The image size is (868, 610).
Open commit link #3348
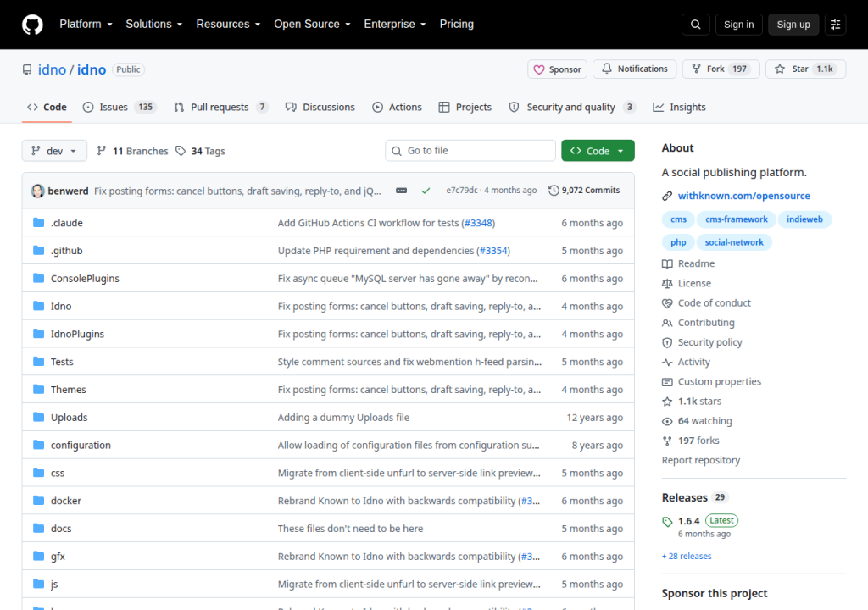(x=478, y=223)
